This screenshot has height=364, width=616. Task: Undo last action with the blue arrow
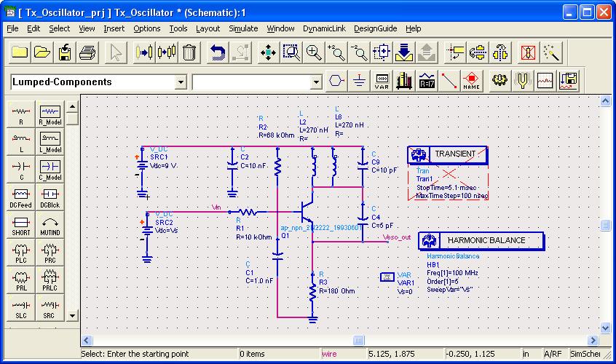tap(218, 52)
